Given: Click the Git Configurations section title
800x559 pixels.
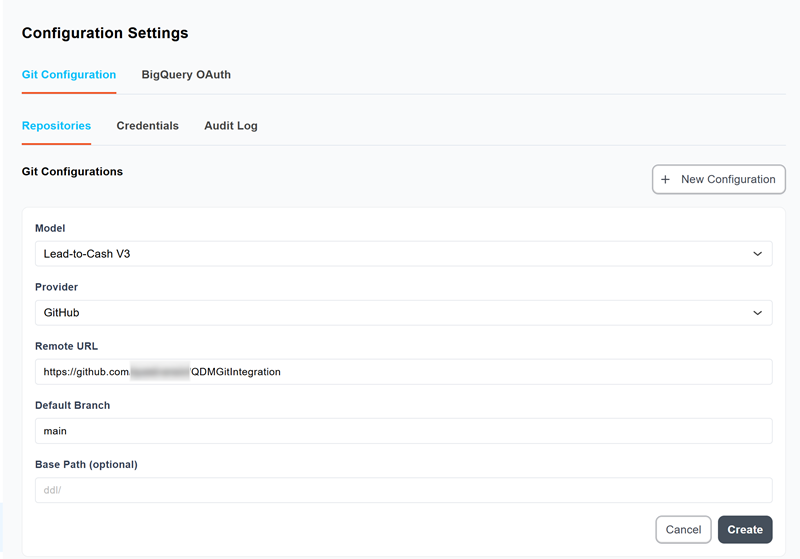Looking at the screenshot, I should pyautogui.click(x=72, y=171).
